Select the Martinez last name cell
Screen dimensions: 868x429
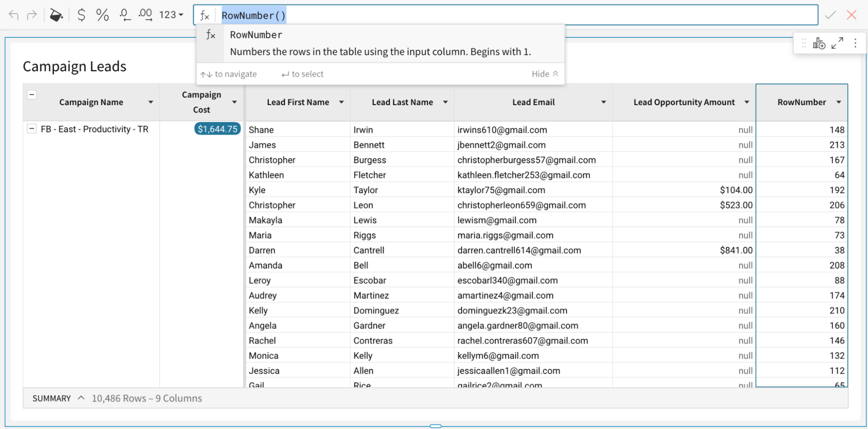402,295
